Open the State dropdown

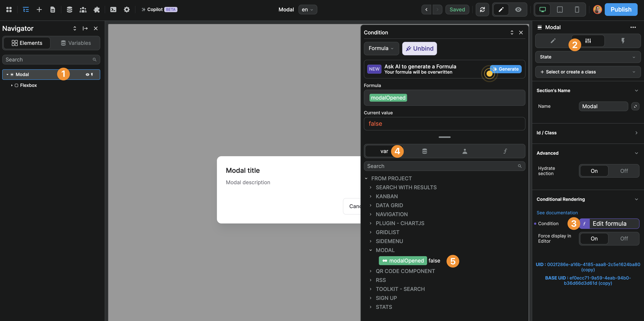click(x=588, y=57)
